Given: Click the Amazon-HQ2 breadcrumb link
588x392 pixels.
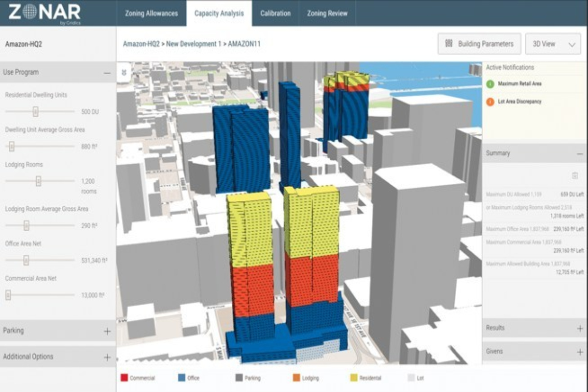Looking at the screenshot, I should (x=141, y=44).
